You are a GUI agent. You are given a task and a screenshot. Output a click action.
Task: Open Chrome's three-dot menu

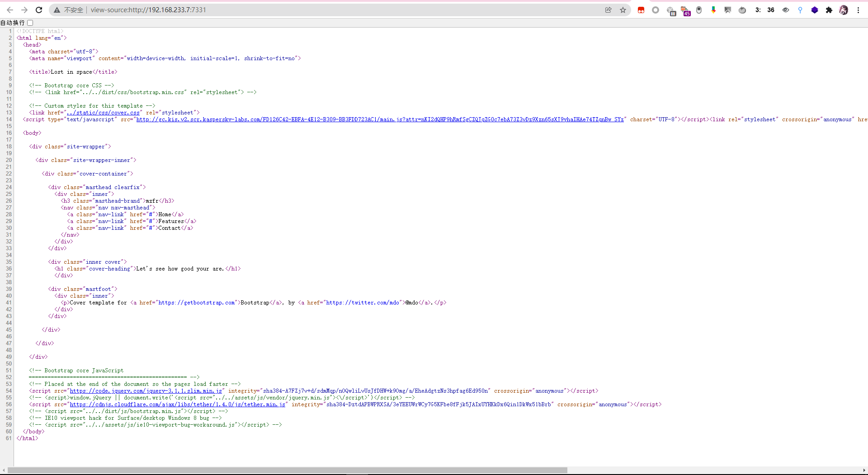coord(858,10)
